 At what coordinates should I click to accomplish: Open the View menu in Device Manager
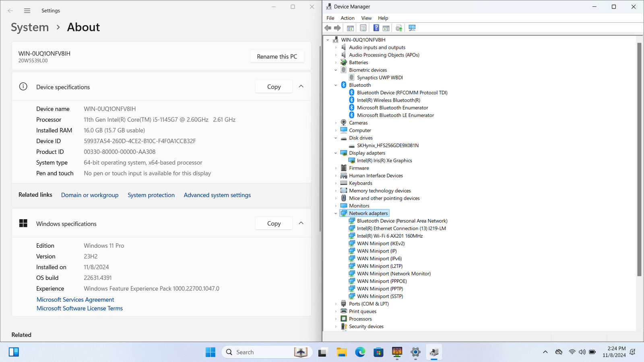tap(366, 18)
